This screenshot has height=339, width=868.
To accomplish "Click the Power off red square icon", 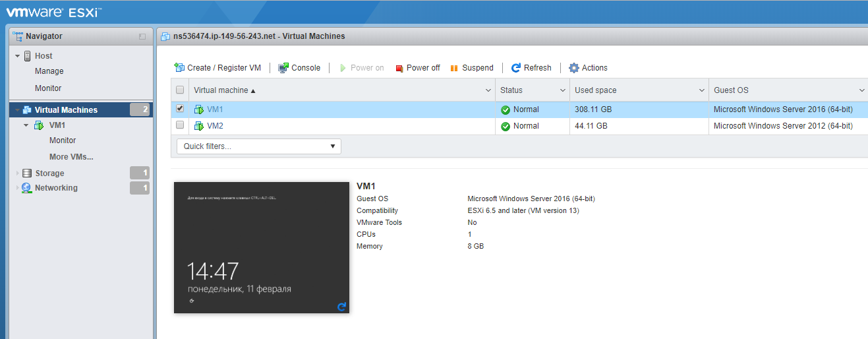I will (x=399, y=68).
